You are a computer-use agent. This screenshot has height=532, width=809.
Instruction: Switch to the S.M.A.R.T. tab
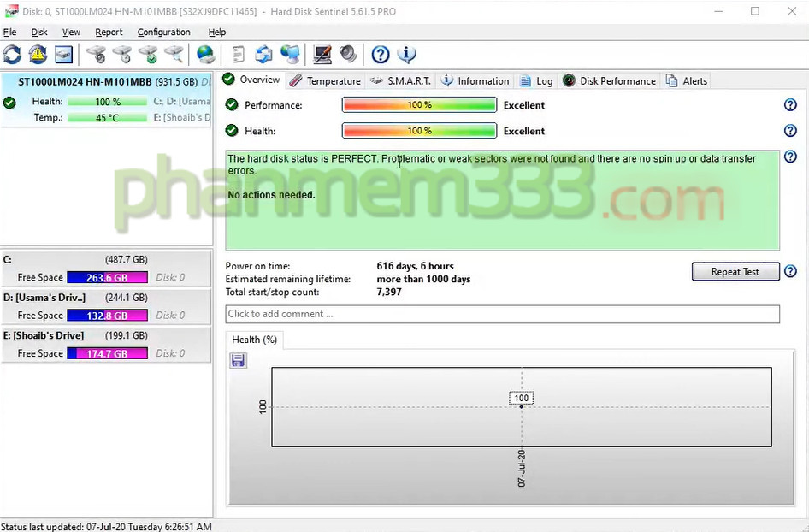click(401, 81)
